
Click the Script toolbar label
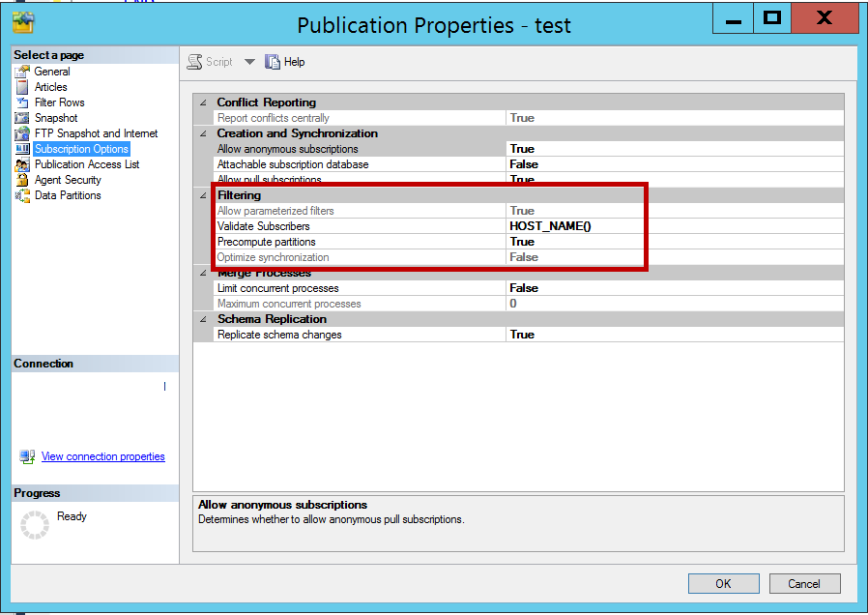[x=219, y=62]
